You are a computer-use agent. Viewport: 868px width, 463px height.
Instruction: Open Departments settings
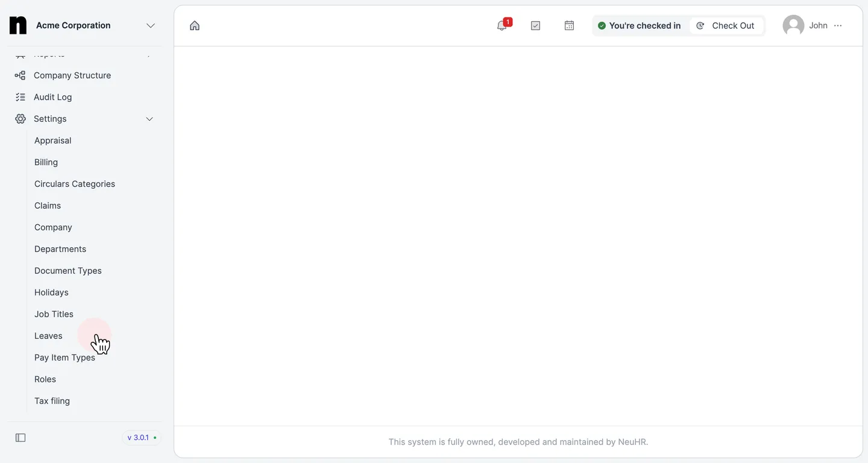pyautogui.click(x=60, y=249)
